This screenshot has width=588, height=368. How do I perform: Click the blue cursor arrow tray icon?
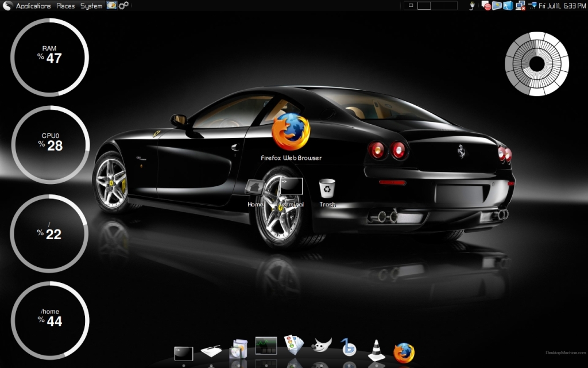[508, 5]
